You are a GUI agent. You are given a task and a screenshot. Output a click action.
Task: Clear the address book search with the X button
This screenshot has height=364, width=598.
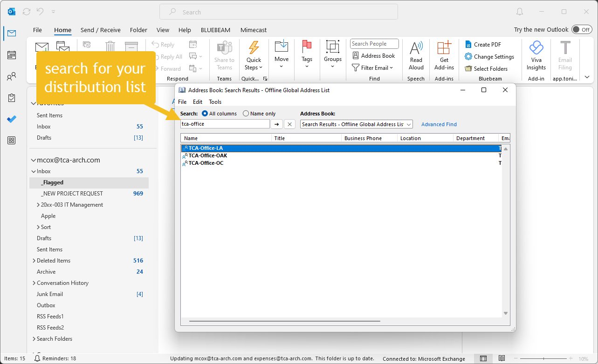[289, 124]
